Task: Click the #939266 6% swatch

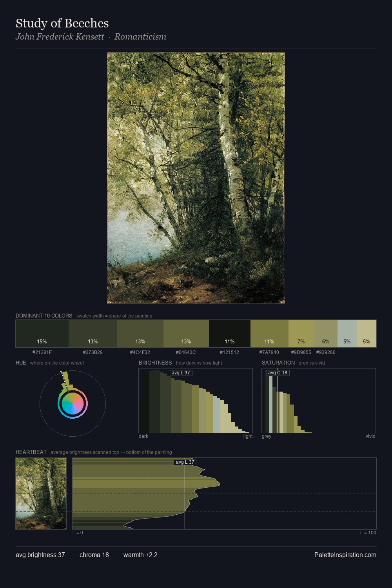Action: (326, 334)
